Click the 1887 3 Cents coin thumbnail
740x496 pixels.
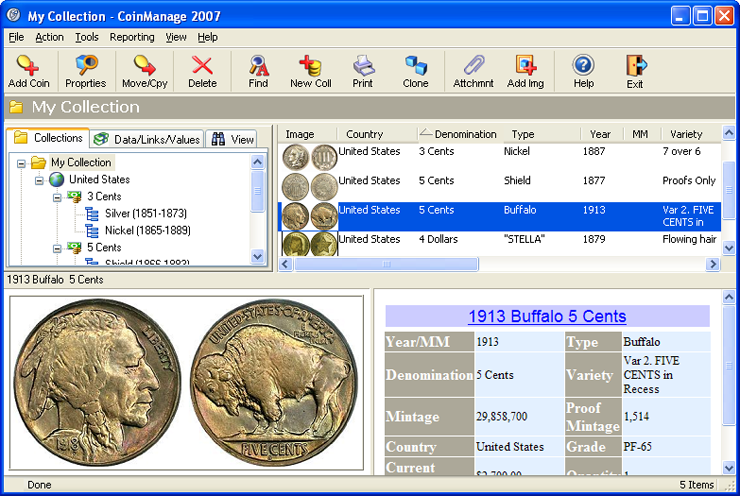[x=310, y=157]
